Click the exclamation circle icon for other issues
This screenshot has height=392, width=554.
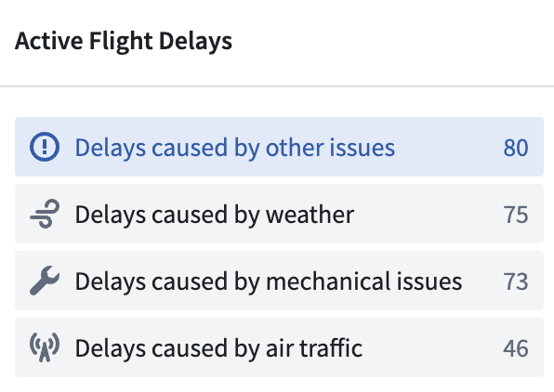pos(45,147)
